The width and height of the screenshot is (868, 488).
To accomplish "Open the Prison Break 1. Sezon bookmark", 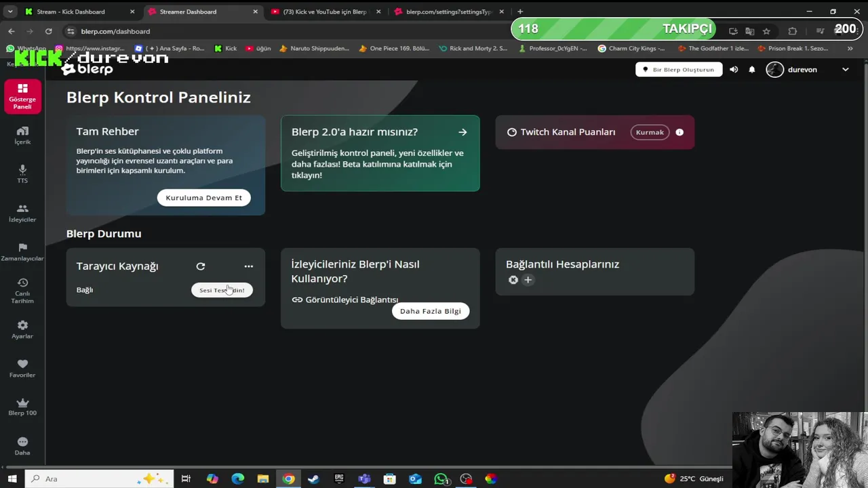I will pyautogui.click(x=793, y=49).
